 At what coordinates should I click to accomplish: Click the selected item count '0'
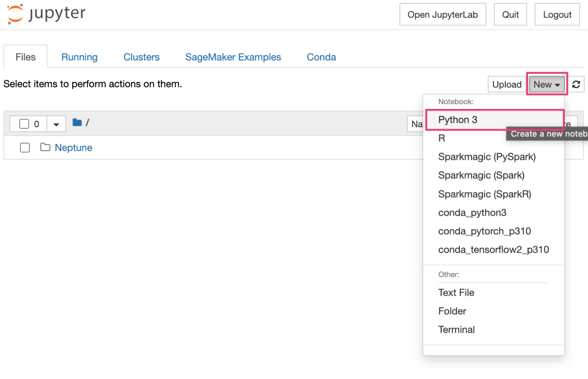(x=37, y=124)
